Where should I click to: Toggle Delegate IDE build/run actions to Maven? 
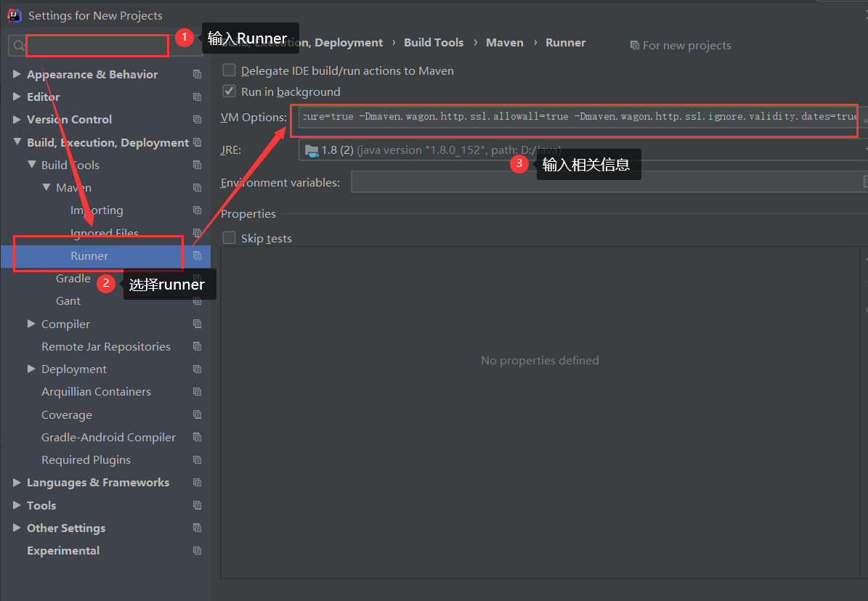(230, 70)
